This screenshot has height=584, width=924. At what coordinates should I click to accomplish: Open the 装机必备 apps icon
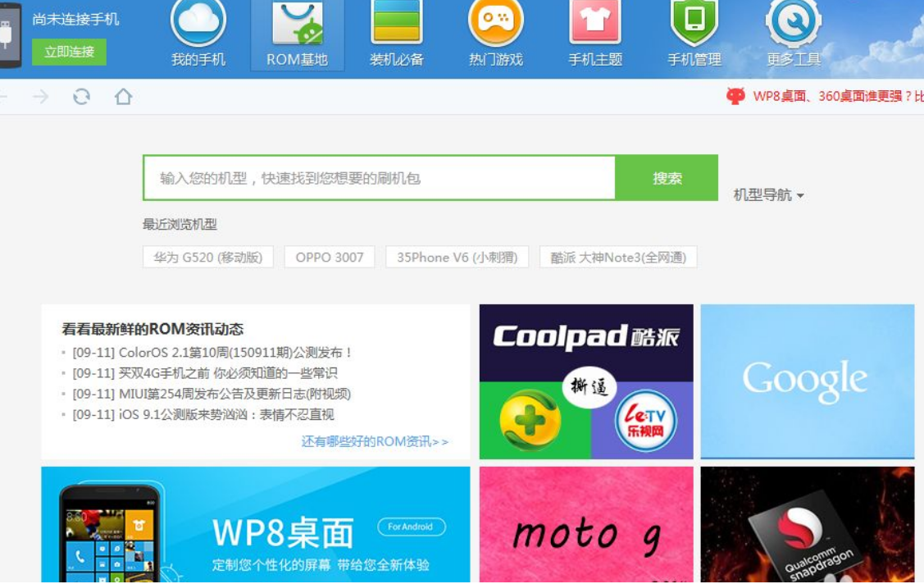click(x=397, y=25)
